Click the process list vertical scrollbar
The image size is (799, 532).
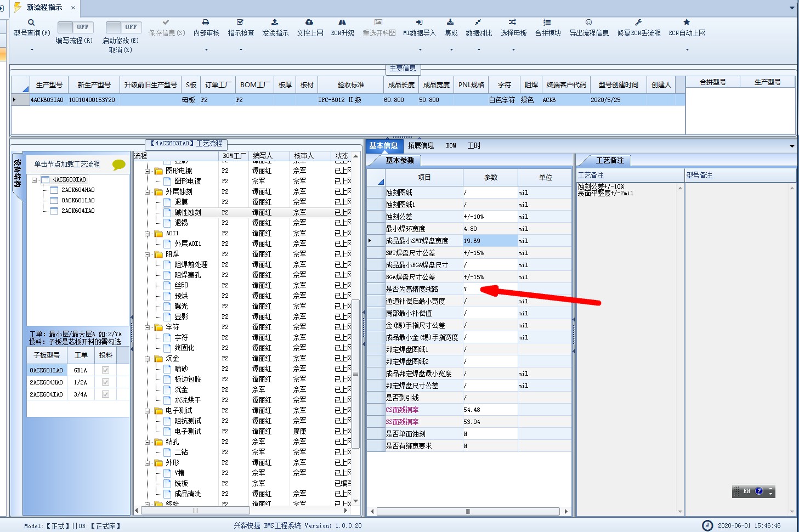point(355,373)
